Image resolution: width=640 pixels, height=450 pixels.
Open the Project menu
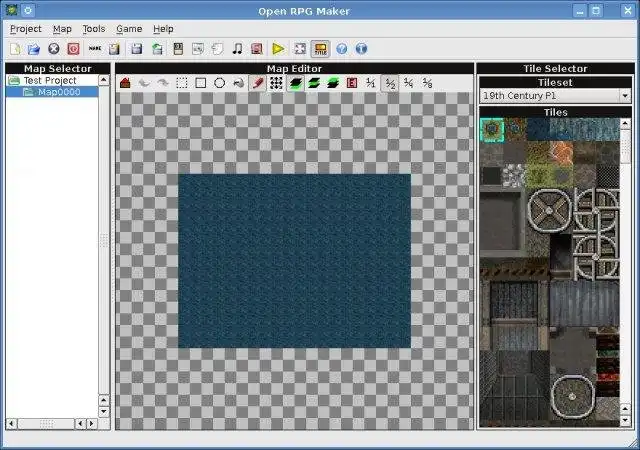[x=25, y=29]
